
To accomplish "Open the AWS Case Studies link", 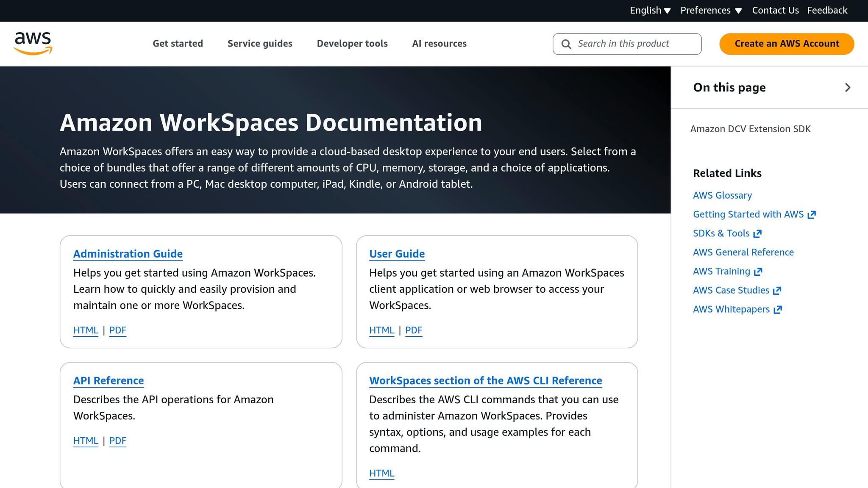I will [x=731, y=291].
